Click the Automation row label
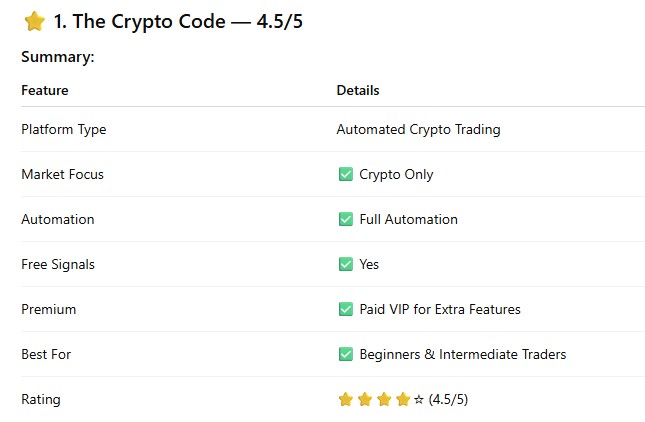Image resolution: width=645 pixels, height=422 pixels. pyautogui.click(x=58, y=220)
